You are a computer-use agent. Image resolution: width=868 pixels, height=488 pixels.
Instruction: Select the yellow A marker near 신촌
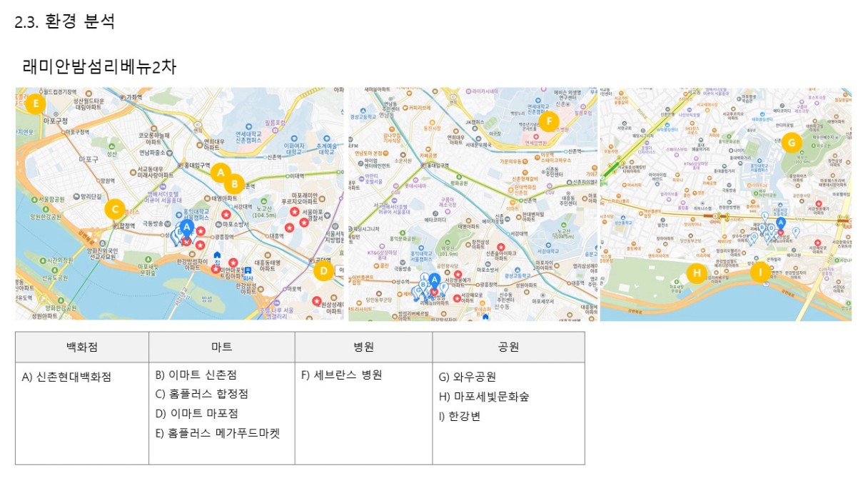click(x=221, y=173)
